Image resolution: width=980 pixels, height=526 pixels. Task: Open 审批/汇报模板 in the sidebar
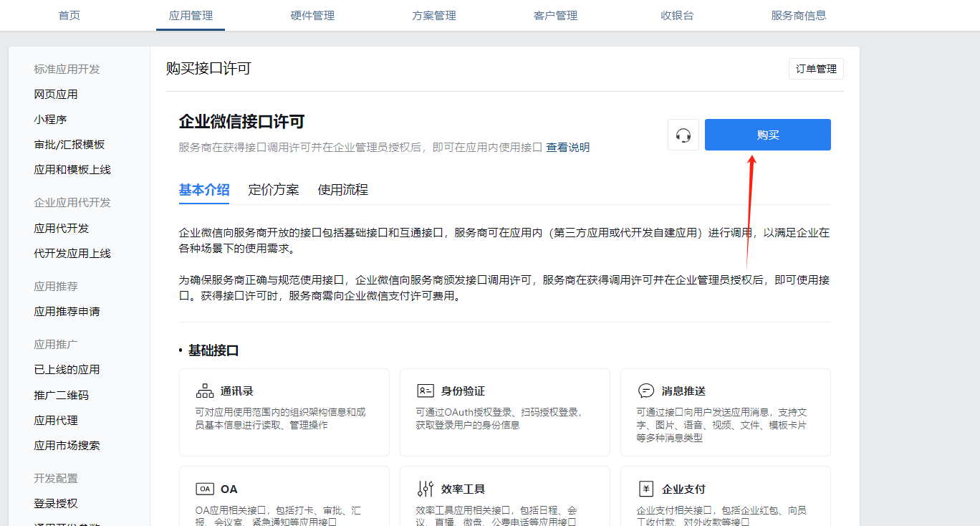[x=69, y=145]
